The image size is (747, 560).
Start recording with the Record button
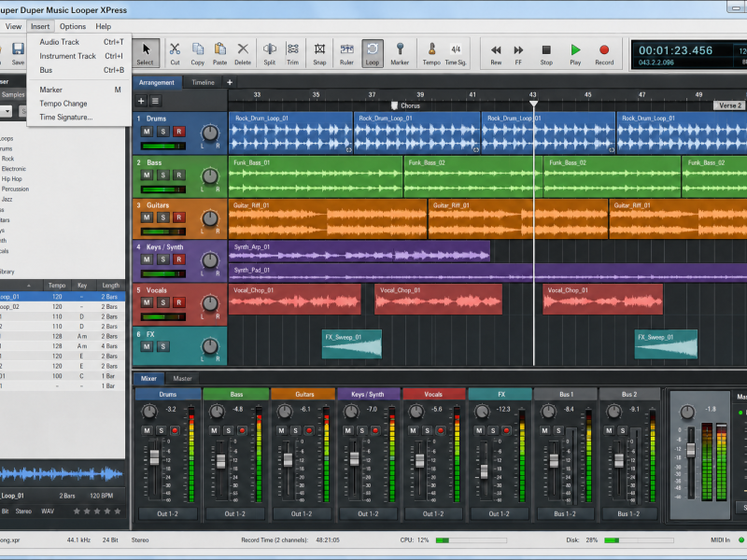[604, 54]
